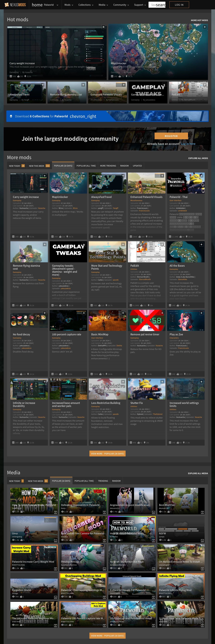Click the search input field
Viewport: 215px width, 644px height.
[x=157, y=5]
